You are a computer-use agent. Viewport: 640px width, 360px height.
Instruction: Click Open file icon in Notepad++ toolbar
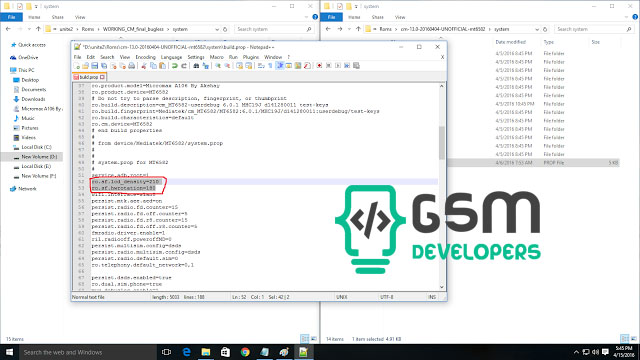click(x=85, y=66)
